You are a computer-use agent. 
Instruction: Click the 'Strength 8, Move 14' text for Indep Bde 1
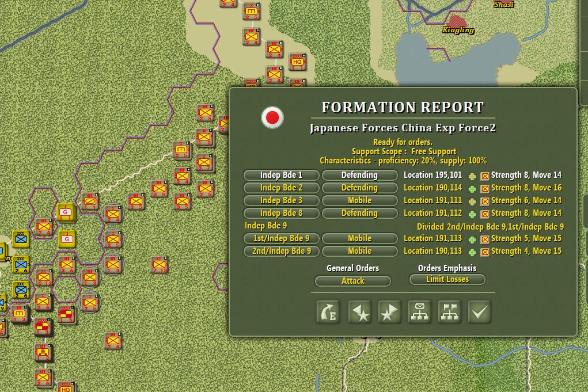coord(526,175)
